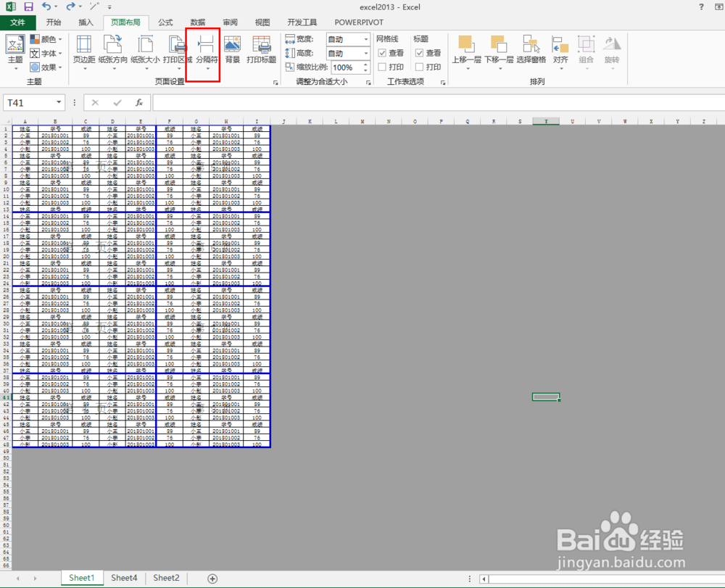Screen dimensions: 725x588
Task: Click Background (背景) picture button
Action: click(232, 49)
